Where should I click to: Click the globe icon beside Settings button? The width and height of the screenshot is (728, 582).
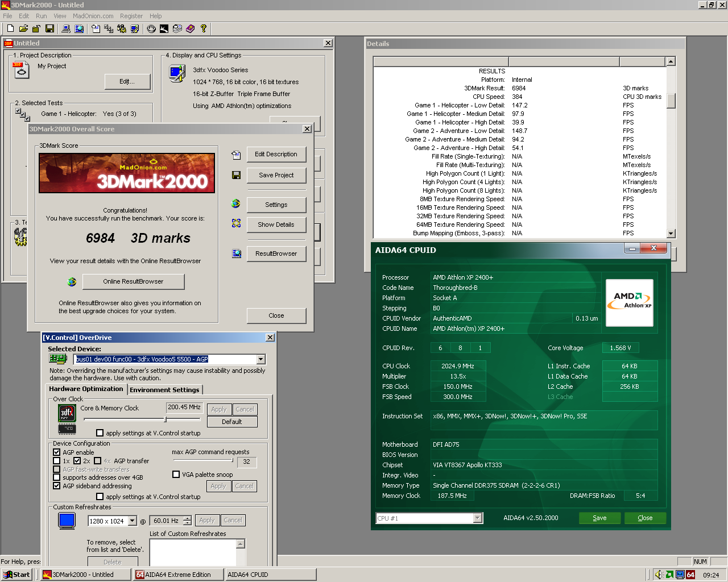click(x=236, y=203)
